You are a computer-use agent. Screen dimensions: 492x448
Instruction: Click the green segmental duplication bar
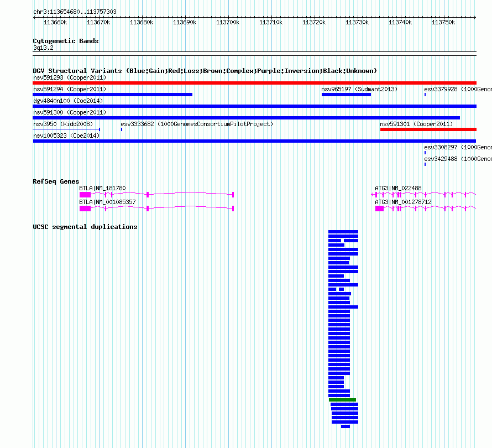[342, 400]
